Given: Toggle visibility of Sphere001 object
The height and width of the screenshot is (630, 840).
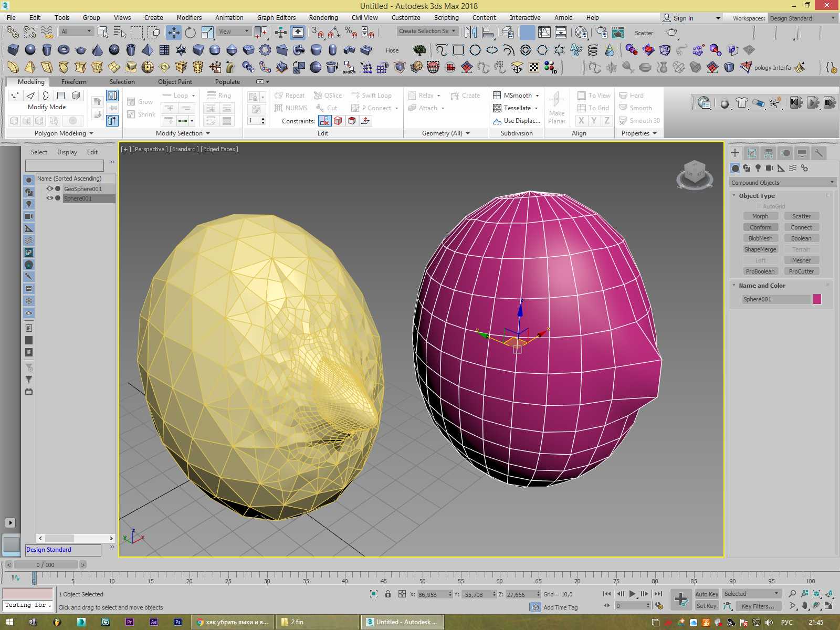Looking at the screenshot, I should tap(49, 198).
